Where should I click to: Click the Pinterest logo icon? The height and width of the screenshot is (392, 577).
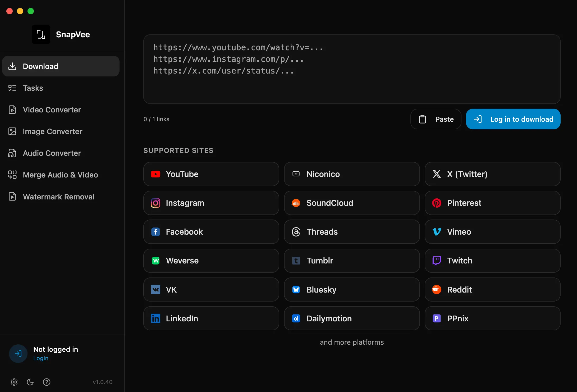click(437, 203)
